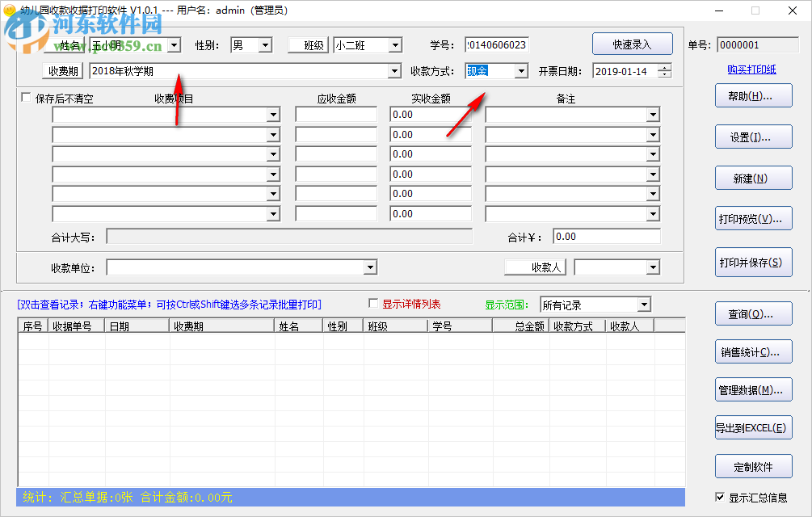Click 打印并保存(S) button

click(754, 263)
